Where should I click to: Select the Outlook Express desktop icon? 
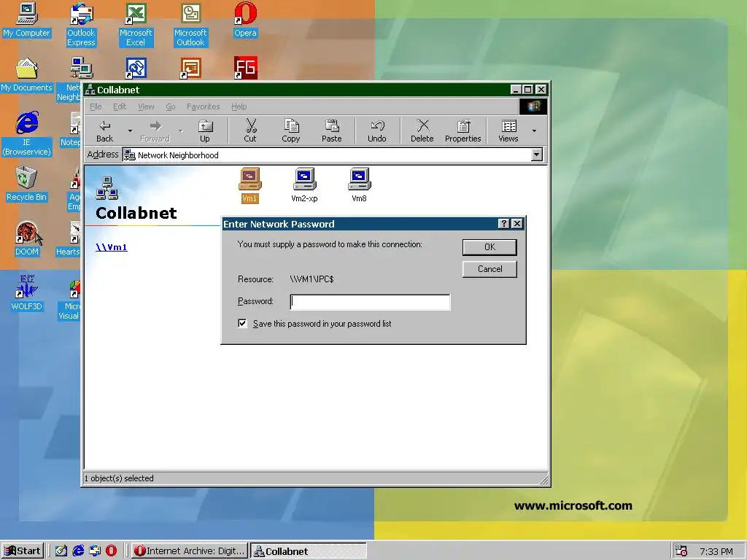click(82, 25)
